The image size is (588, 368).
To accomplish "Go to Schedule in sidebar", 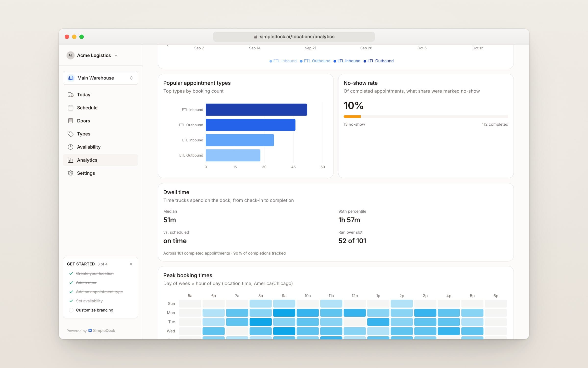I will coord(100,108).
